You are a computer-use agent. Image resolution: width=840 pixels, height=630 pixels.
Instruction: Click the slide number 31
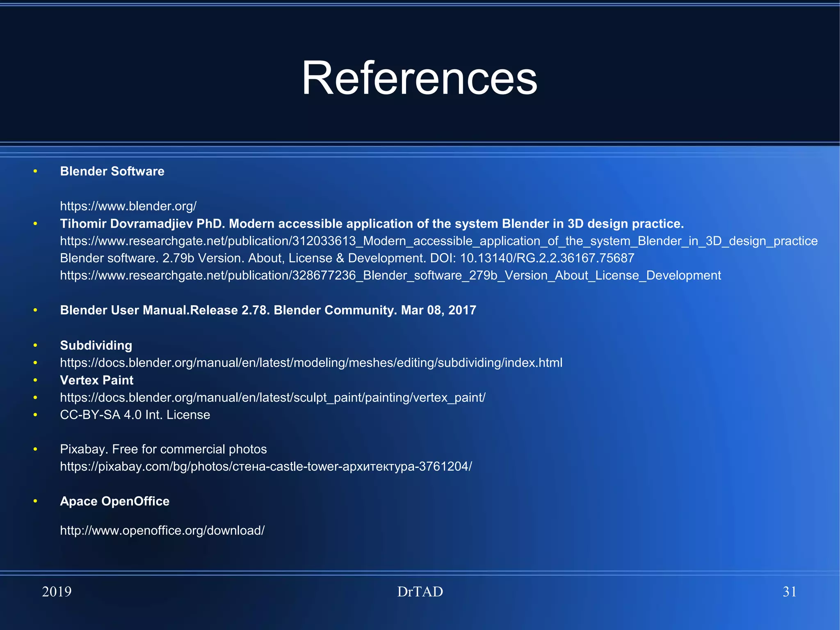click(x=789, y=592)
